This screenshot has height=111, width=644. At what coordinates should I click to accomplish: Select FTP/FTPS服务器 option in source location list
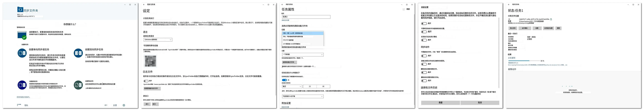303,40
